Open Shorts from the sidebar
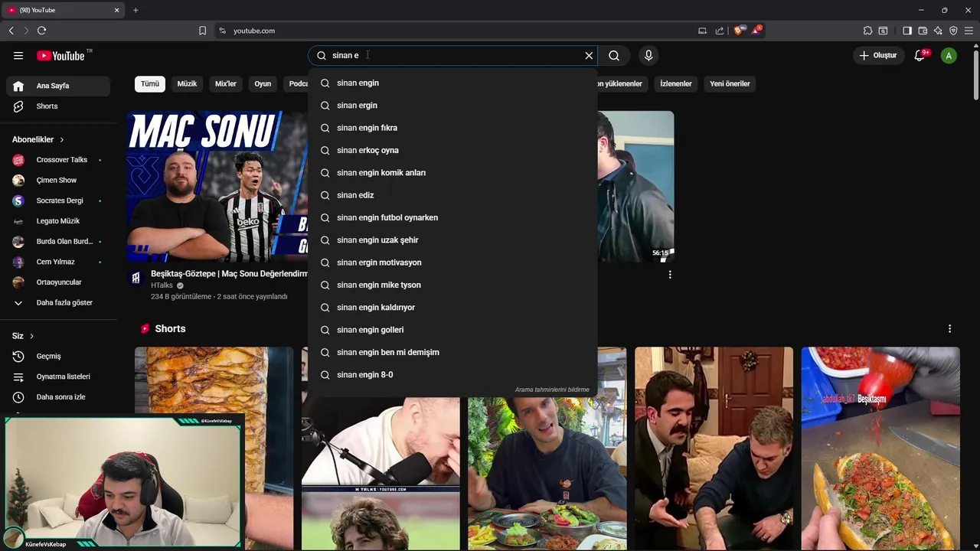The image size is (980, 551). (x=58, y=106)
